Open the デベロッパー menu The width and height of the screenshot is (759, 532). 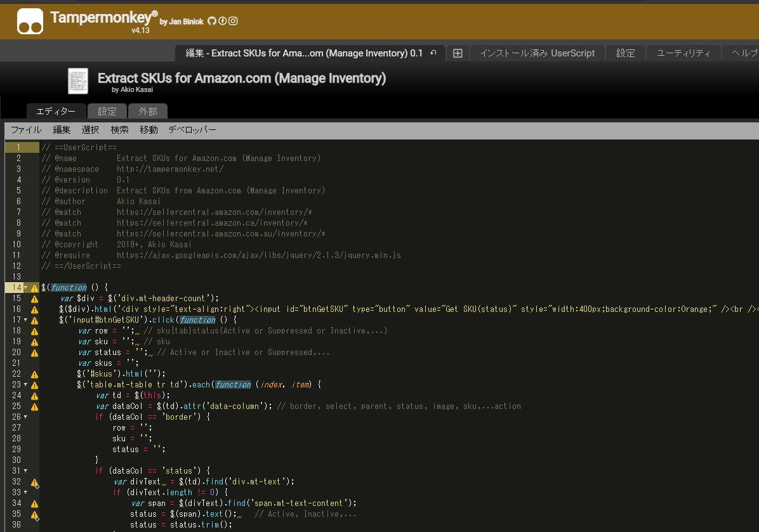click(x=192, y=129)
